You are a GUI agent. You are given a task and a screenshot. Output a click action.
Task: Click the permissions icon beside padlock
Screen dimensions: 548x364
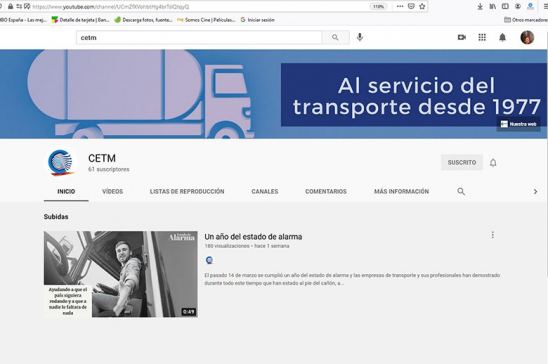pyautogui.click(x=19, y=6)
